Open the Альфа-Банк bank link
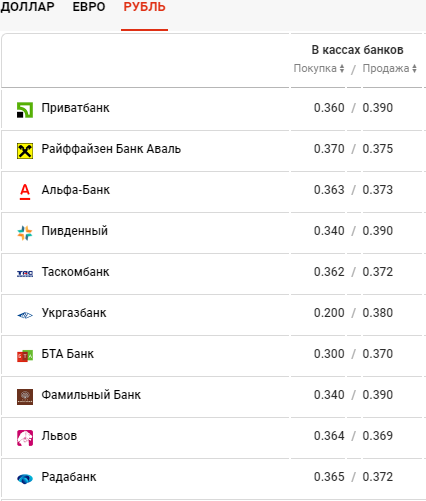The height and width of the screenshot is (501, 426). [x=76, y=190]
